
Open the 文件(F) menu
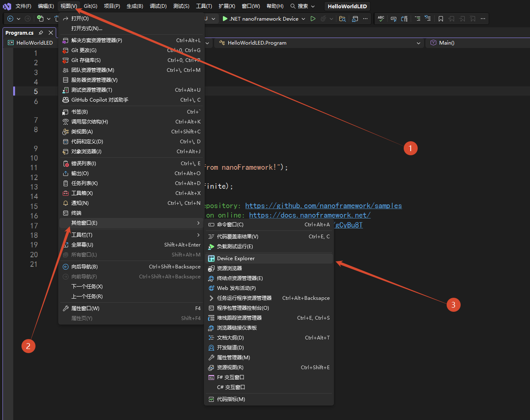(x=24, y=6)
